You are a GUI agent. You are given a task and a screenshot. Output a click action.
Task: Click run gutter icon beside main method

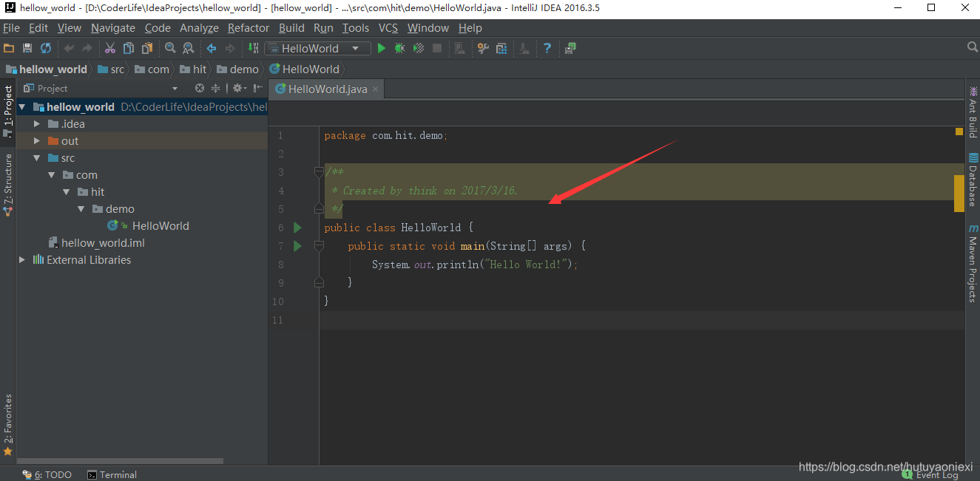coord(298,246)
